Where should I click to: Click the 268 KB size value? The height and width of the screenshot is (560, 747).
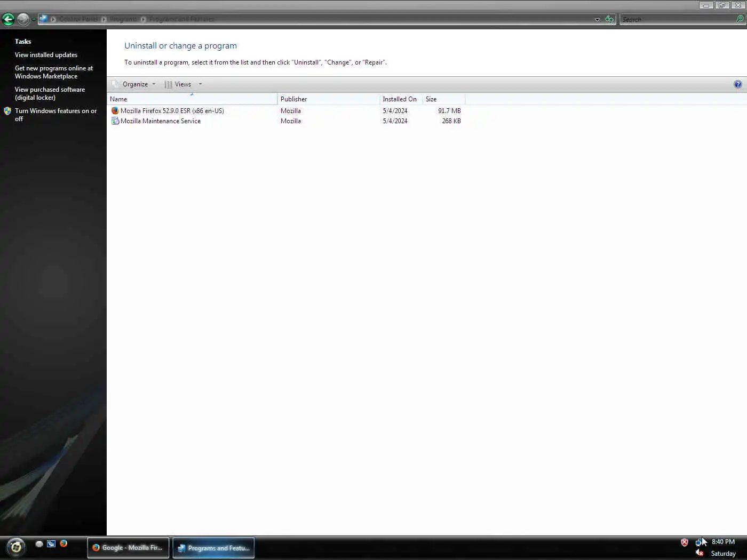[451, 121]
